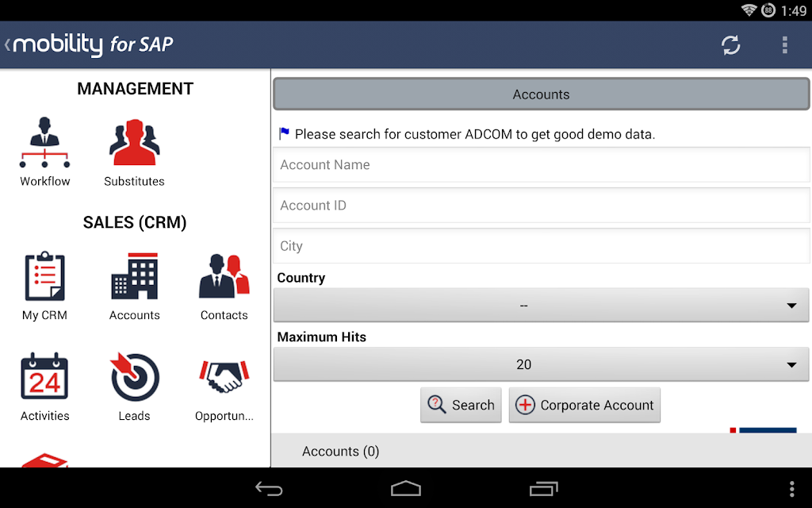Focus the Account ID field
Image resolution: width=812 pixels, height=508 pixels.
(x=541, y=206)
